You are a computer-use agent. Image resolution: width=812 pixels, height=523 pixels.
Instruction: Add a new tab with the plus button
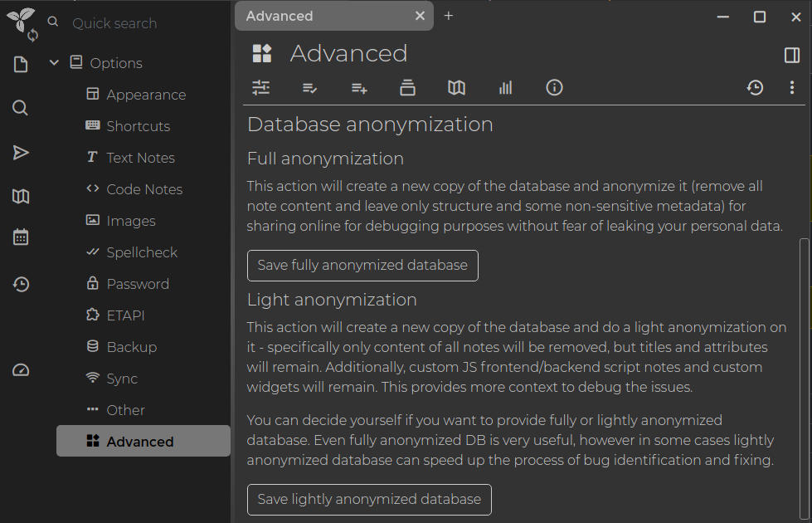pyautogui.click(x=449, y=16)
